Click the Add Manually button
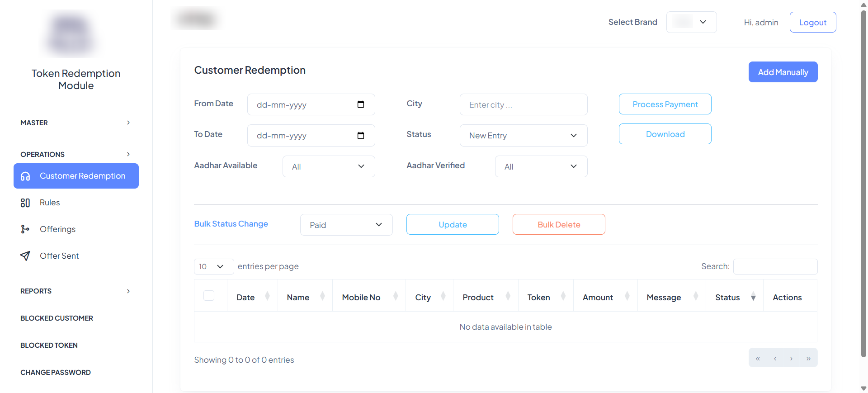 [x=783, y=72]
